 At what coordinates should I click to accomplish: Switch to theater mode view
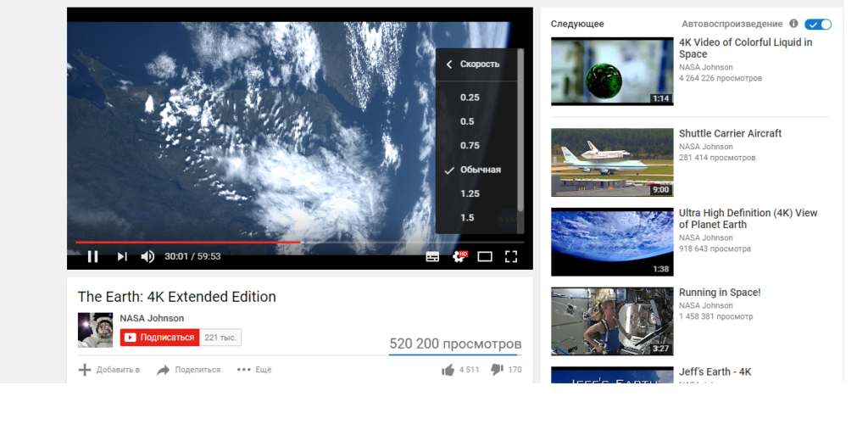[x=485, y=257]
